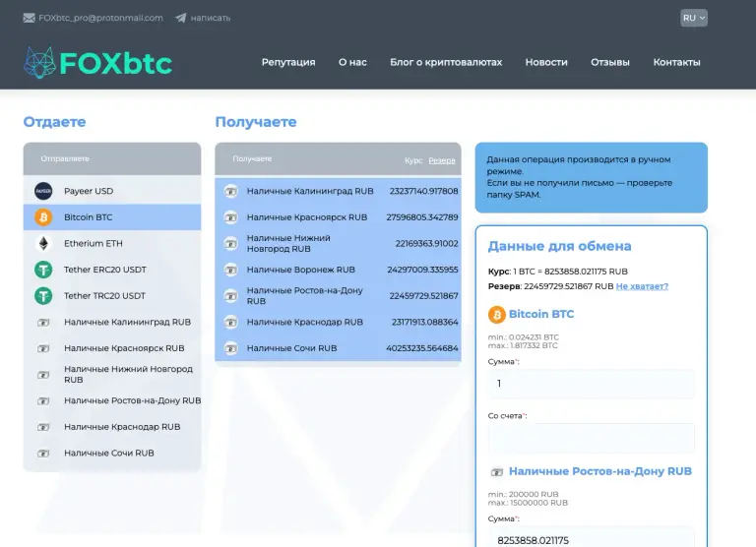Click the Tether ERC20 USDT icon
This screenshot has width=756, height=547.
click(43, 270)
